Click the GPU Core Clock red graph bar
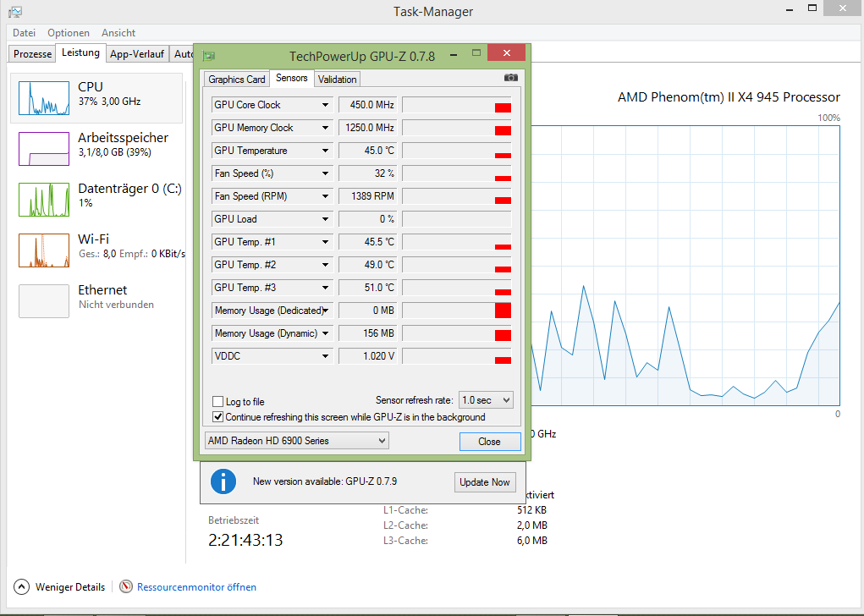 [x=503, y=107]
